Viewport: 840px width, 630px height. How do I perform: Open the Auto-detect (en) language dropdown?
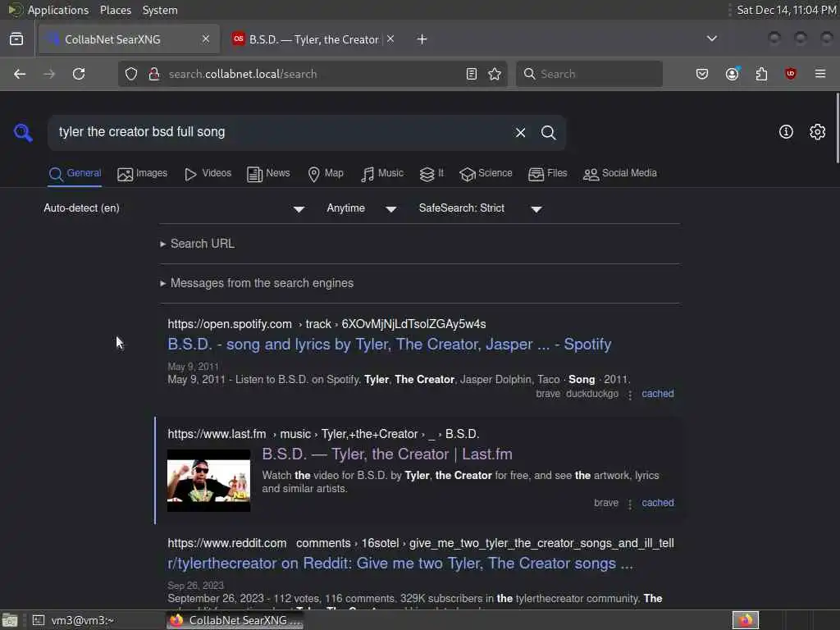click(174, 208)
